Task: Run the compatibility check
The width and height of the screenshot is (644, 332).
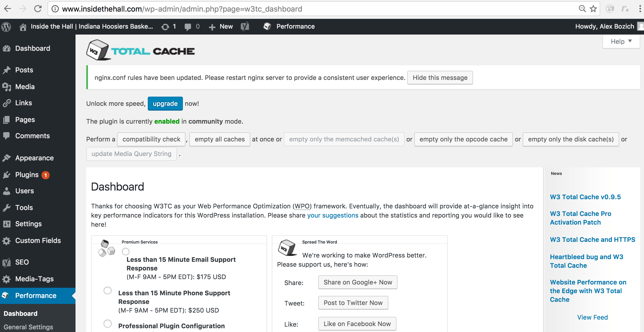Action: [151, 139]
